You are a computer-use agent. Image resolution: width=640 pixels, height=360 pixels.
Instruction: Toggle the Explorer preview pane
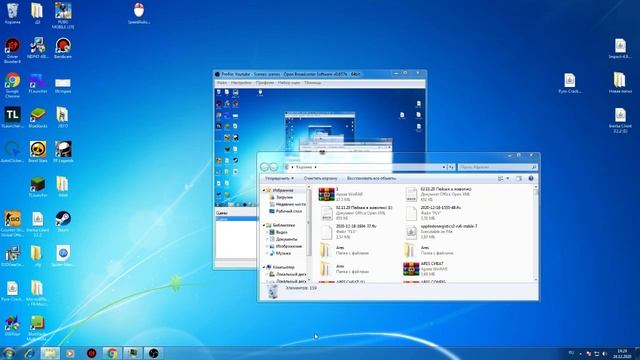coord(519,178)
